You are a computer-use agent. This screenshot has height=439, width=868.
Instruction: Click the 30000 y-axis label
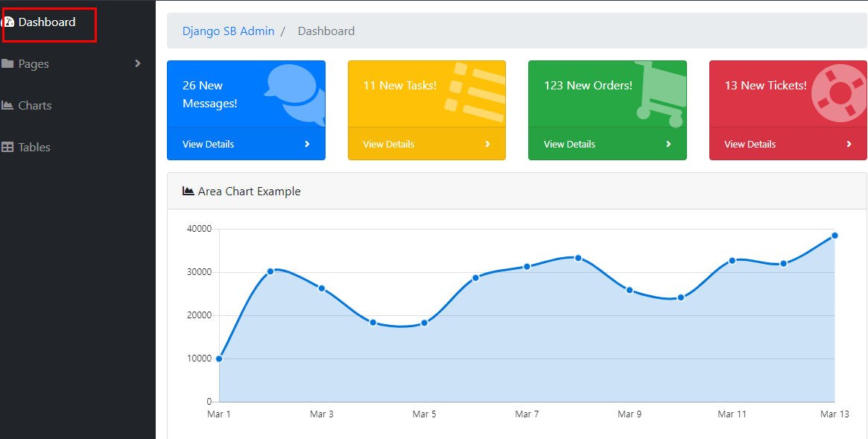click(x=199, y=272)
